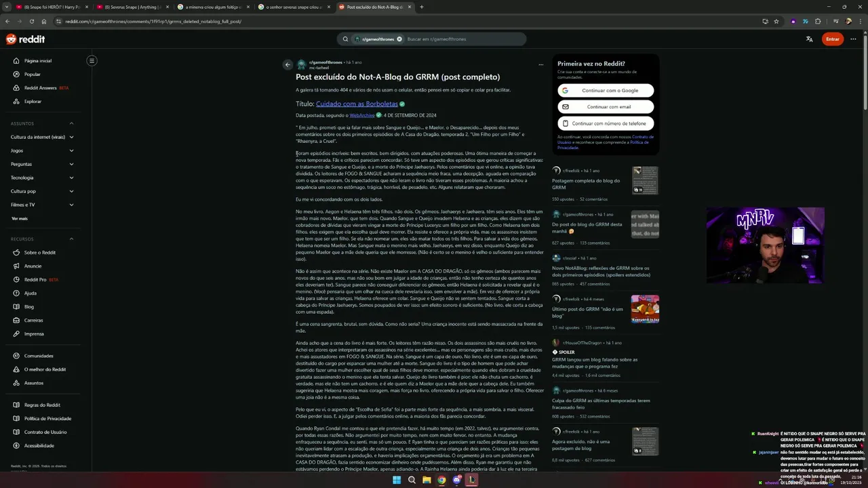Open Chrome from the taskbar
868x488 pixels.
(441, 480)
